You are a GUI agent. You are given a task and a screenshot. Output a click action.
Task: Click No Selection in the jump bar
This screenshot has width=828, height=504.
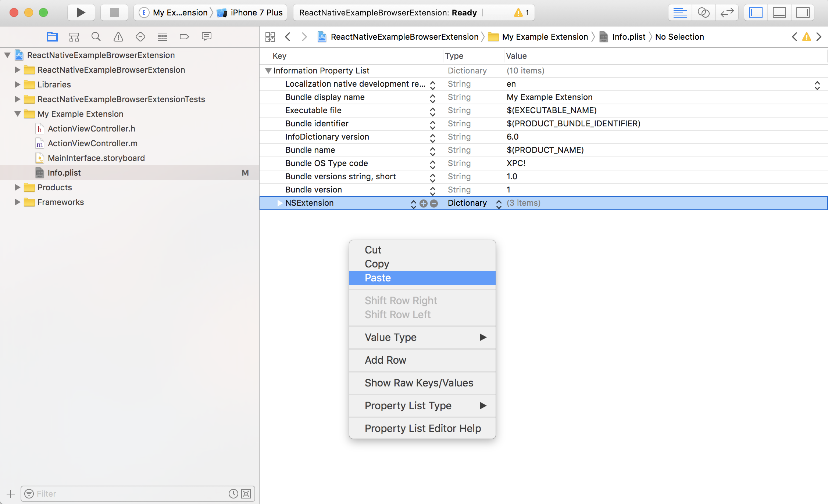(x=679, y=37)
